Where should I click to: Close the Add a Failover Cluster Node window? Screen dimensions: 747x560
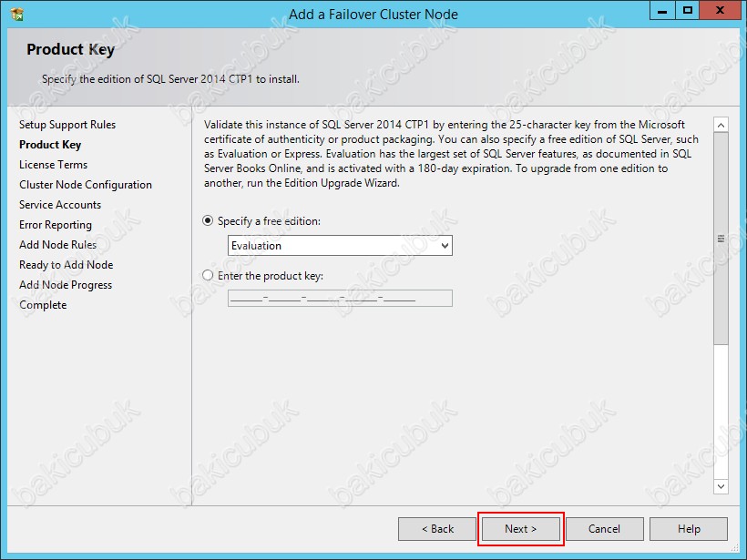click(720, 11)
